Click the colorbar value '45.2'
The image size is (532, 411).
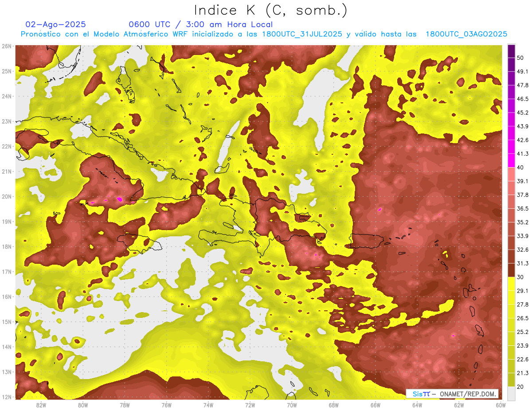523,113
